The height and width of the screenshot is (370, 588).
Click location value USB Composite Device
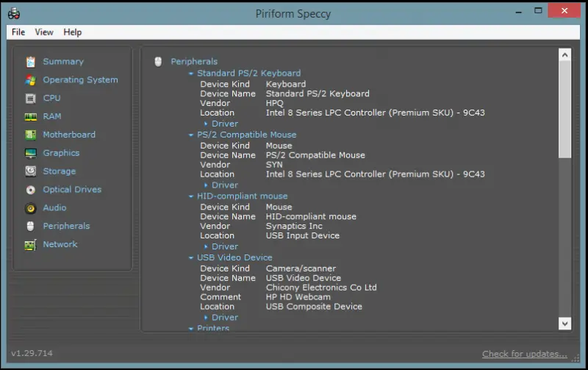[314, 307]
